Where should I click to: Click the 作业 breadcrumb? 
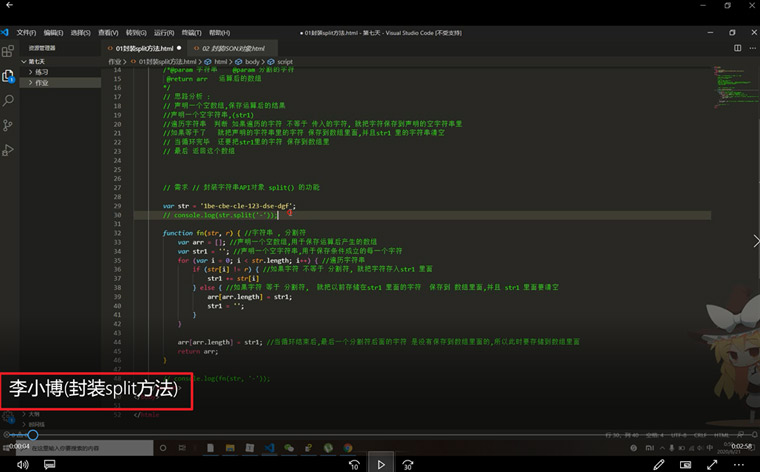coord(114,62)
